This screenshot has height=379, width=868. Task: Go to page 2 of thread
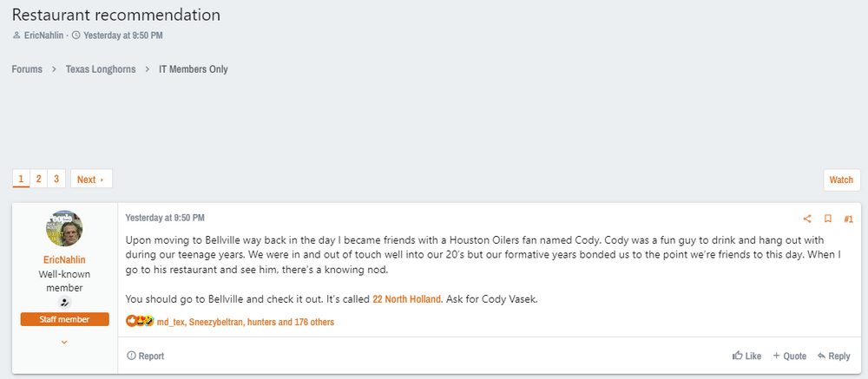tap(39, 180)
